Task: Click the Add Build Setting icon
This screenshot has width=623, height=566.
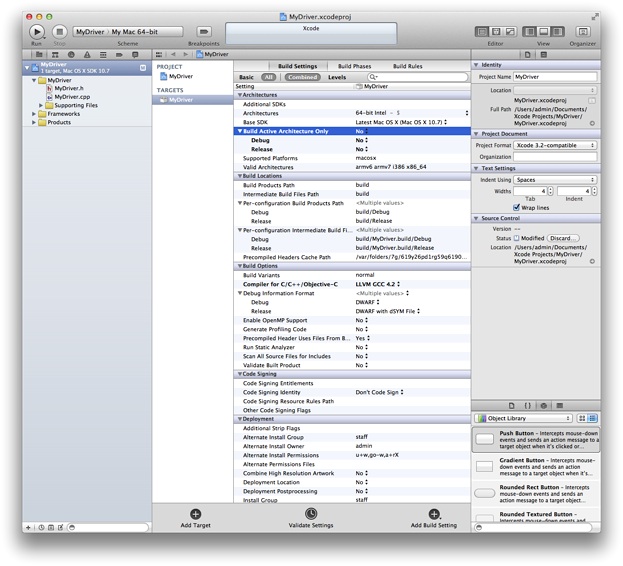Action: point(433,513)
